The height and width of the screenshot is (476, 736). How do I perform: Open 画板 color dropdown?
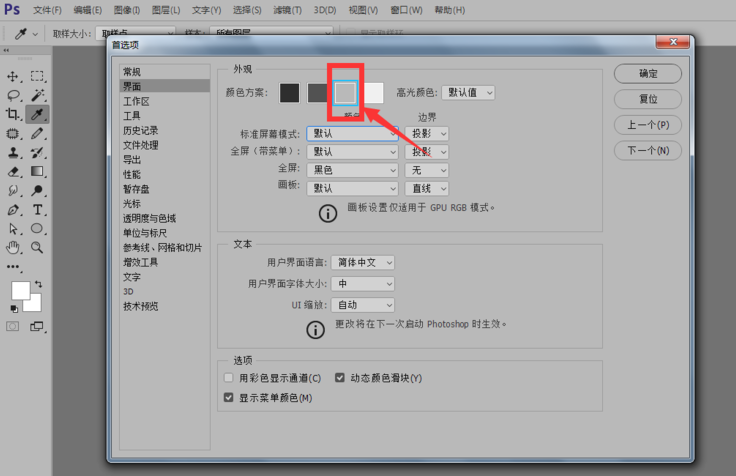pyautogui.click(x=353, y=188)
